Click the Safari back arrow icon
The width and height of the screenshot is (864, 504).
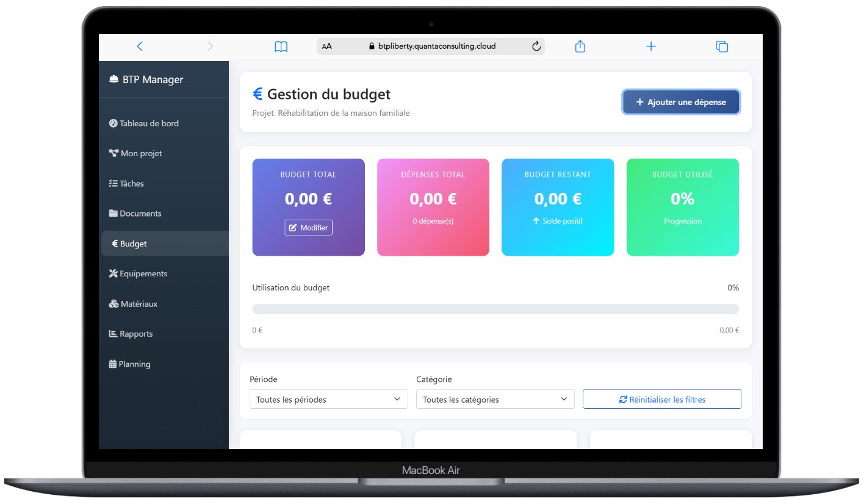(140, 46)
